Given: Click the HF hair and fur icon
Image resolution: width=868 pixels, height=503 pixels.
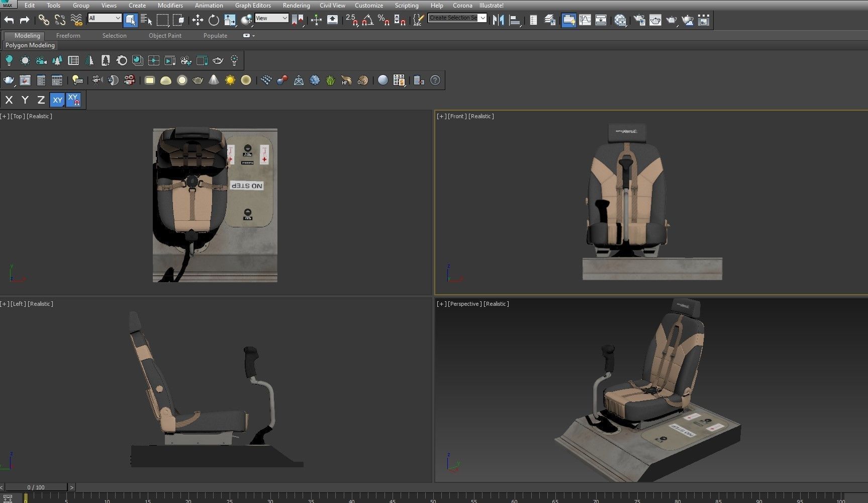Looking at the screenshot, I should pyautogui.click(x=346, y=80).
